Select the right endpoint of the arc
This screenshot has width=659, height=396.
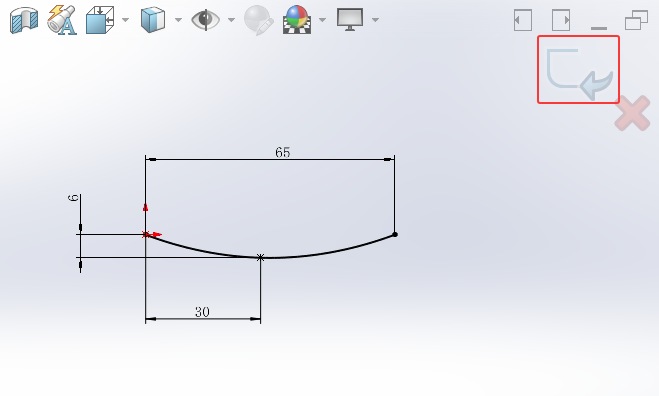click(395, 235)
